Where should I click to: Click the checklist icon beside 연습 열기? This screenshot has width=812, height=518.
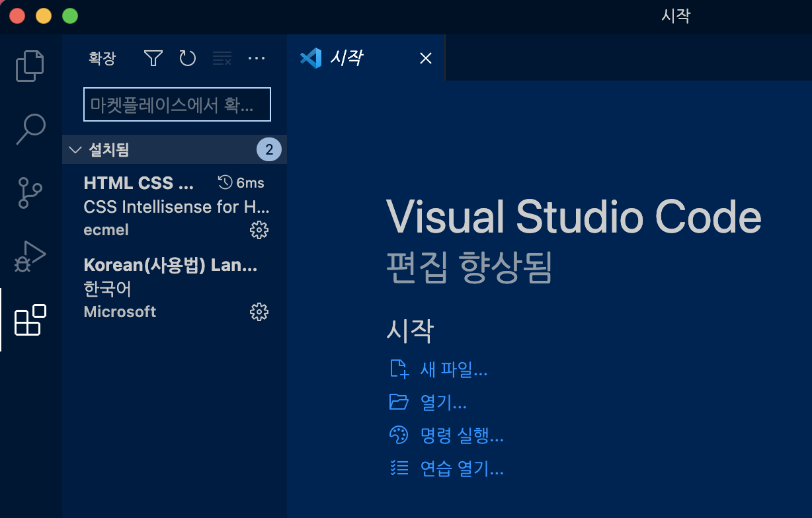click(399, 468)
